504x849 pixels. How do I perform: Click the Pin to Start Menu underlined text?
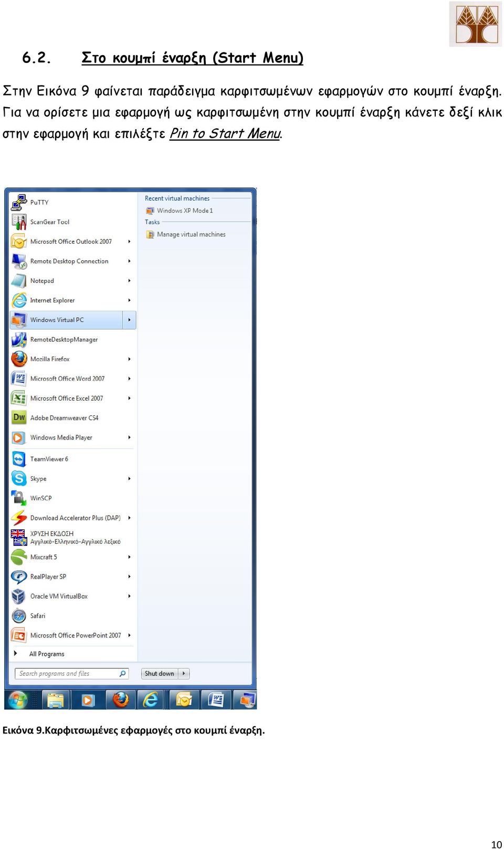pos(225,133)
